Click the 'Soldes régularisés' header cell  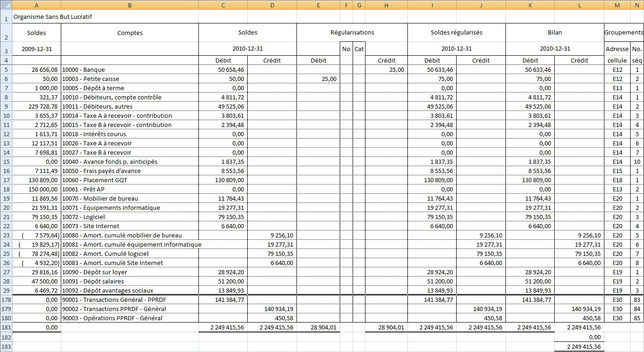coord(457,33)
